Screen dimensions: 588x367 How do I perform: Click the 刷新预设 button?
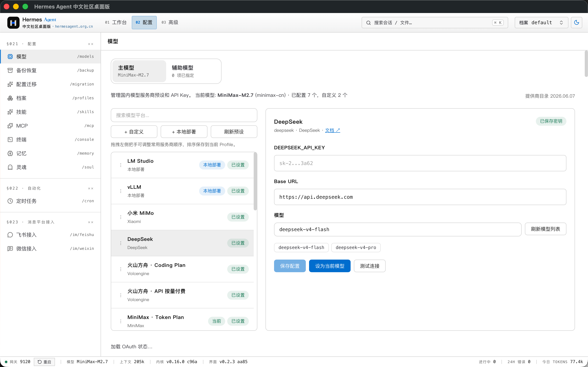point(234,132)
